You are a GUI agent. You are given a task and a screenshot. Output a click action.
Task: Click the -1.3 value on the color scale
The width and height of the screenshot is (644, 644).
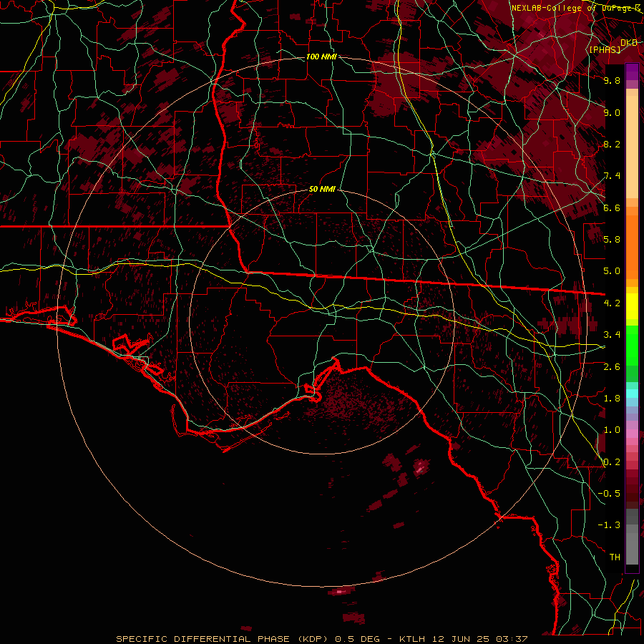pyautogui.click(x=609, y=525)
